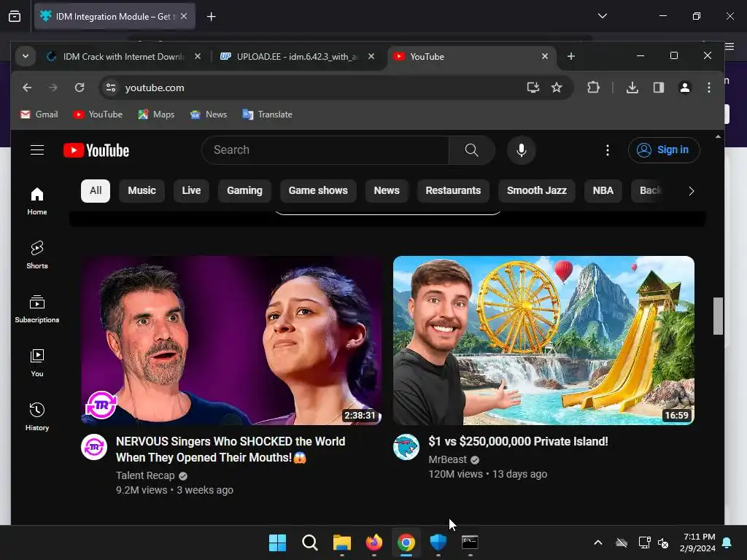Filter by Restaurants chip
The height and width of the screenshot is (560, 747).
453,190
